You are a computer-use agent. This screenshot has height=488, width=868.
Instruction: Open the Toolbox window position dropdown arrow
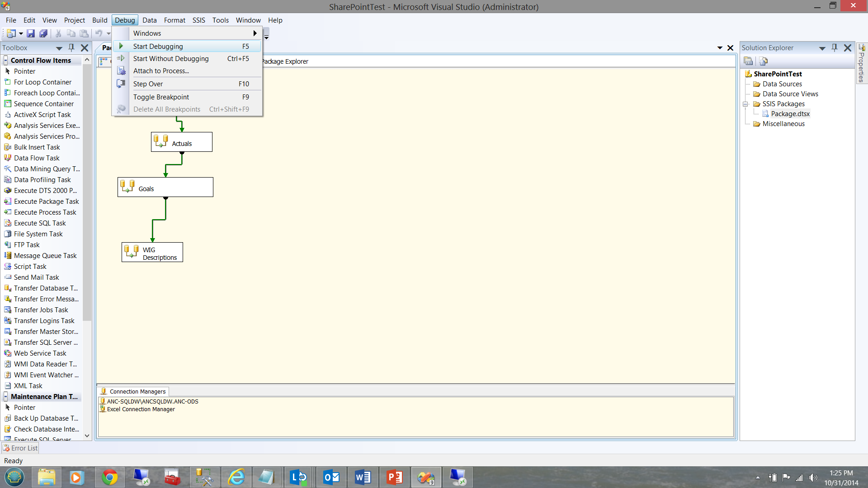pyautogui.click(x=59, y=48)
